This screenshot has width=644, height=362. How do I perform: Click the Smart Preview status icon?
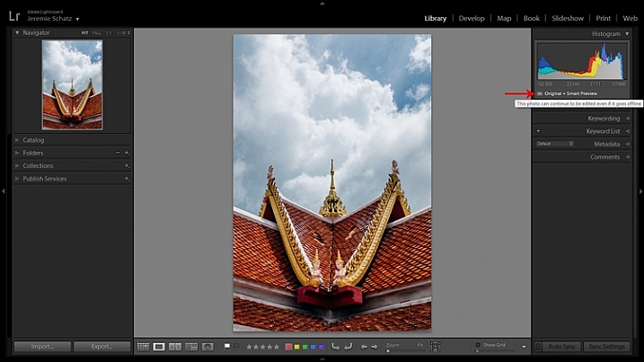point(540,93)
